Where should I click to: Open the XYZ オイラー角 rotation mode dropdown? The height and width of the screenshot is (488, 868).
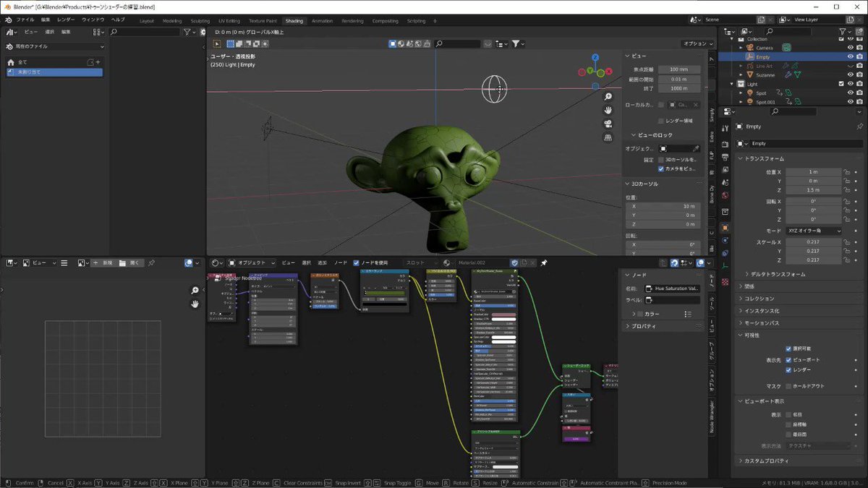click(x=814, y=231)
